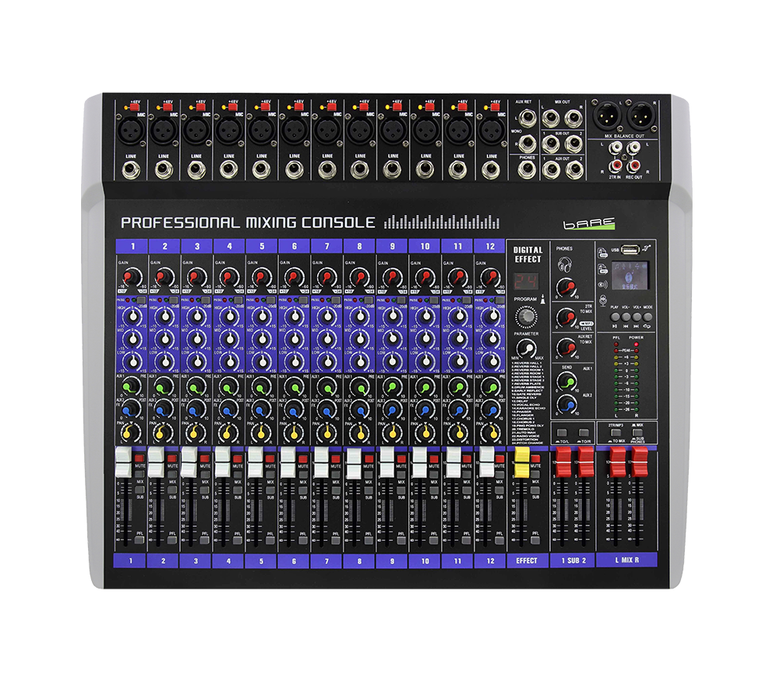Click the yellow EFFECT fader cap
769x700 pixels.
(521, 462)
